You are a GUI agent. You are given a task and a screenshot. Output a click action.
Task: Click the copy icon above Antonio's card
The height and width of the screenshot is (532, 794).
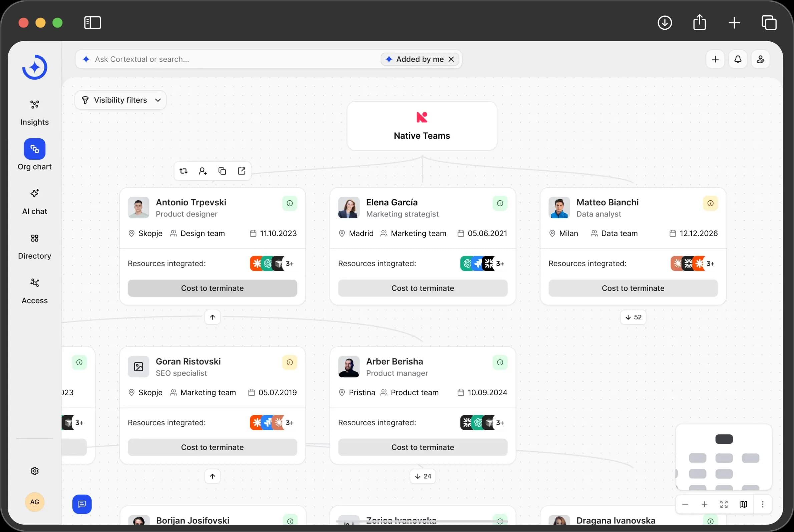[222, 171]
